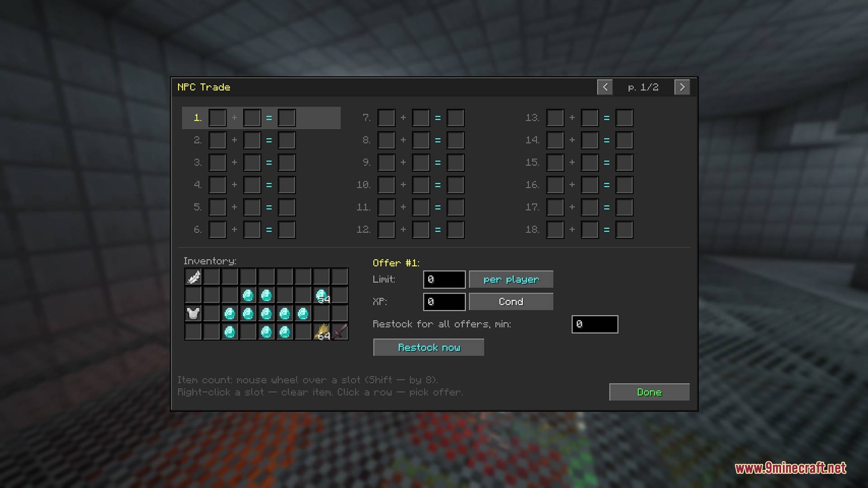Go to the previous trade page arrow
Image resolution: width=868 pixels, height=488 pixels.
click(x=605, y=87)
